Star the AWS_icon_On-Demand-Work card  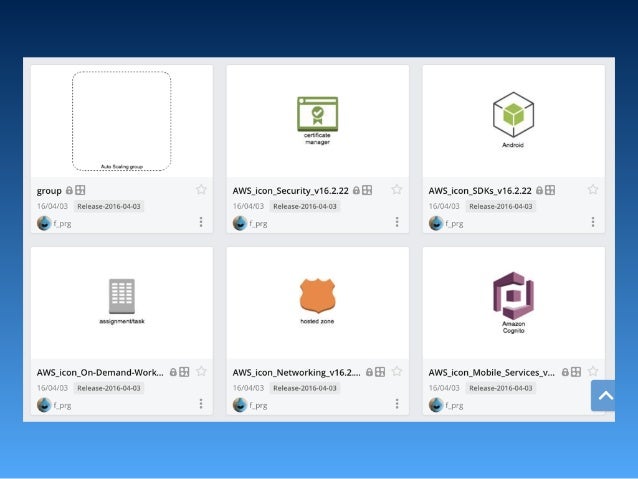tap(201, 372)
